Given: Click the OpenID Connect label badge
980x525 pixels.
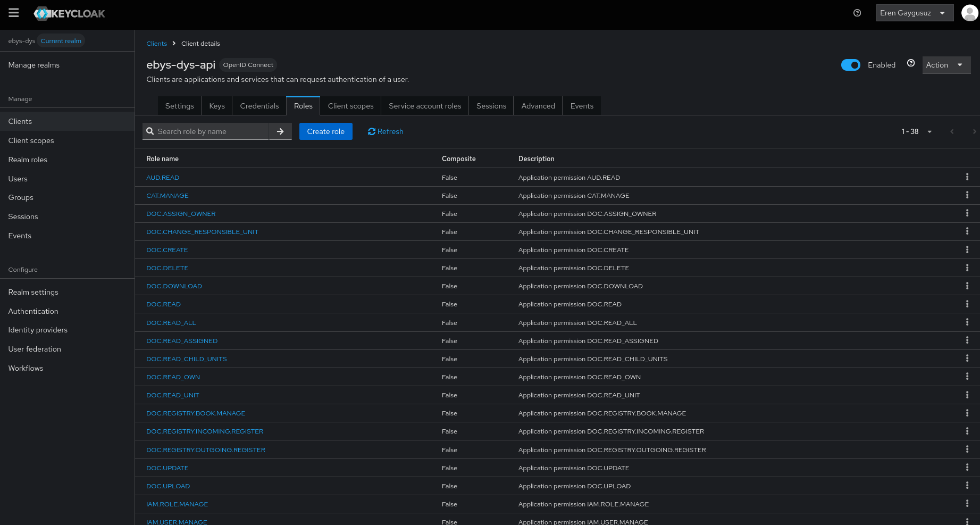Looking at the screenshot, I should [248, 65].
